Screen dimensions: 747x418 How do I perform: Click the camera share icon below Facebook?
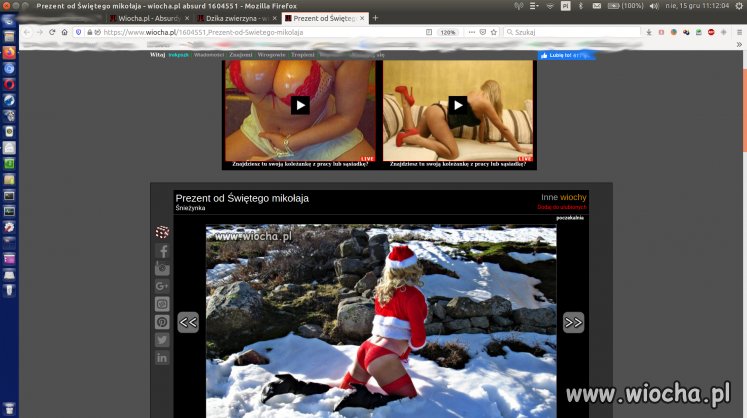[x=162, y=268]
